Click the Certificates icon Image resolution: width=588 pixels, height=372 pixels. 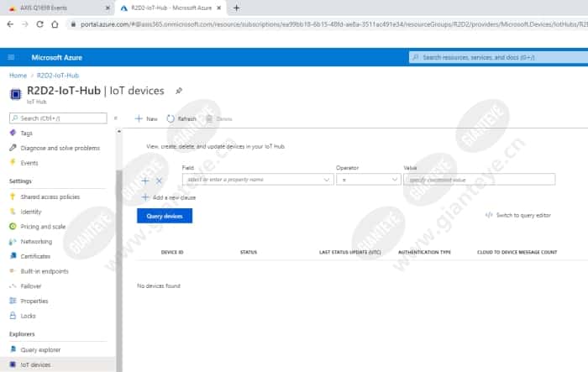click(13, 256)
